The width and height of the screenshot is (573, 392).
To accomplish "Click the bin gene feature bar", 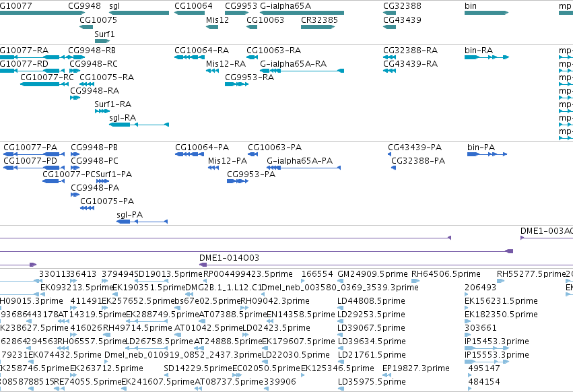I will (486, 13).
